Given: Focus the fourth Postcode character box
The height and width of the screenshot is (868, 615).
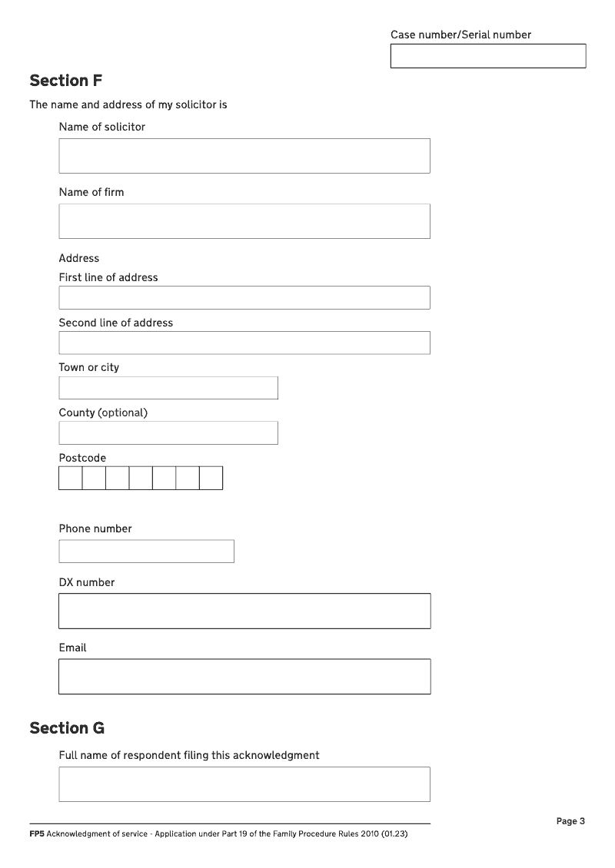Looking at the screenshot, I should click(141, 478).
